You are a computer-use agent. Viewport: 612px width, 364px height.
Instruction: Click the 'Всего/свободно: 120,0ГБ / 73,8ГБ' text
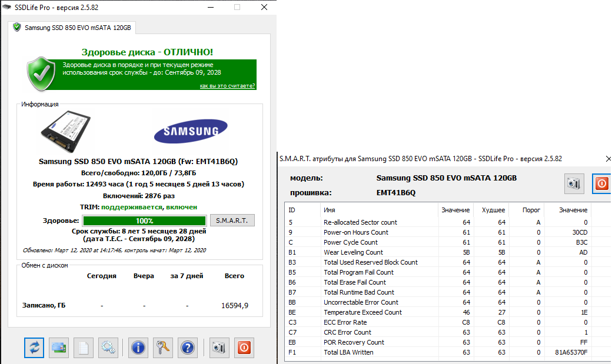tap(138, 173)
